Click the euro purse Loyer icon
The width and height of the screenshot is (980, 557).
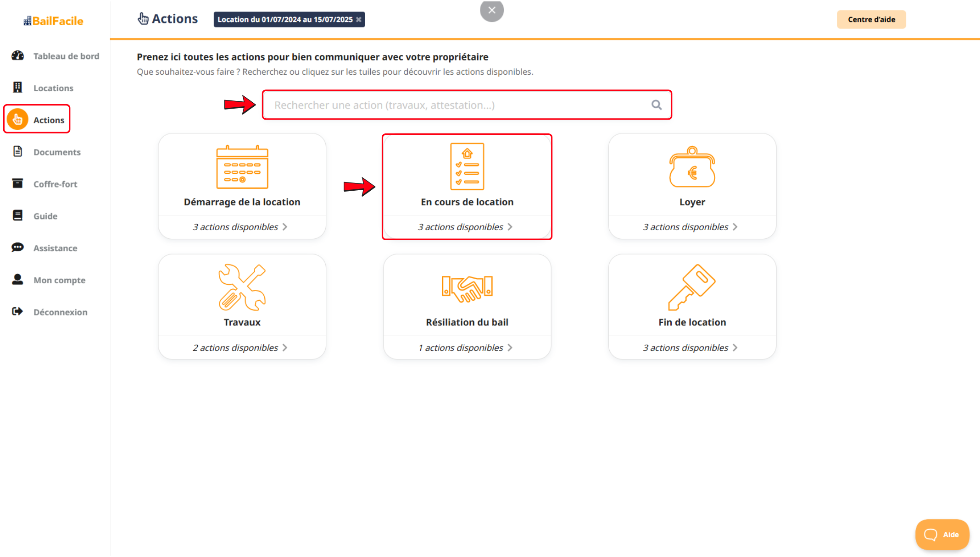(692, 167)
